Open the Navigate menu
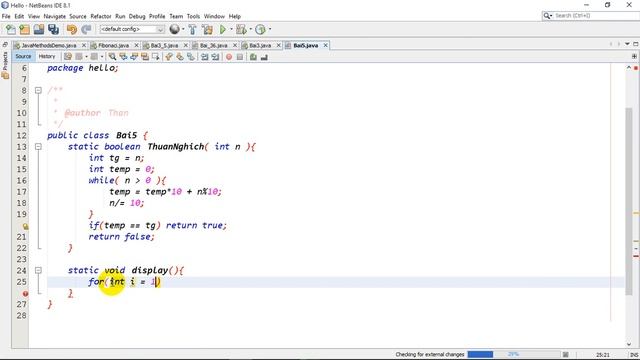Screen dimensions: 640x360 pyautogui.click(x=55, y=16)
